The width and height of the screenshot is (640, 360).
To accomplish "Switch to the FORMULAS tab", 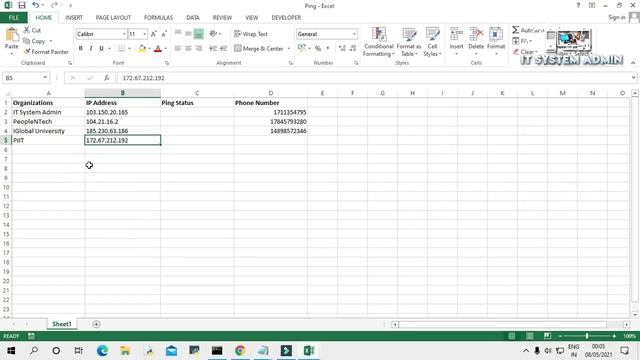I will pos(158,18).
